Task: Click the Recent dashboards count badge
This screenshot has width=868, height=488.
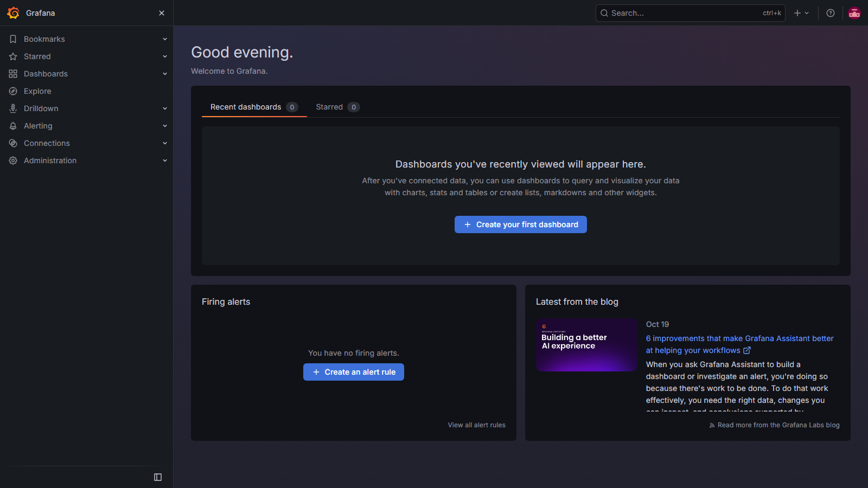Action: point(292,107)
